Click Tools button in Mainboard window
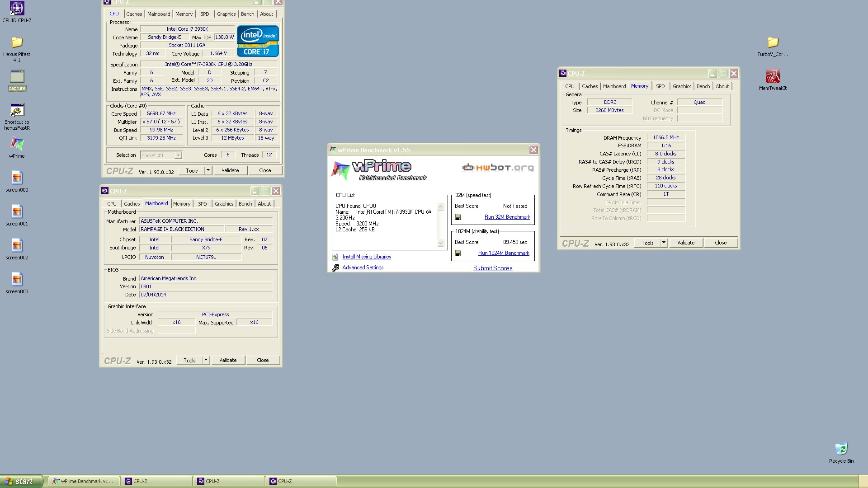 (189, 360)
